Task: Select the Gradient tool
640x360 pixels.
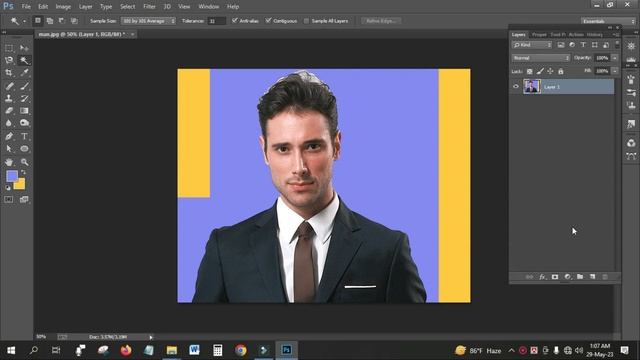Action: [24, 111]
